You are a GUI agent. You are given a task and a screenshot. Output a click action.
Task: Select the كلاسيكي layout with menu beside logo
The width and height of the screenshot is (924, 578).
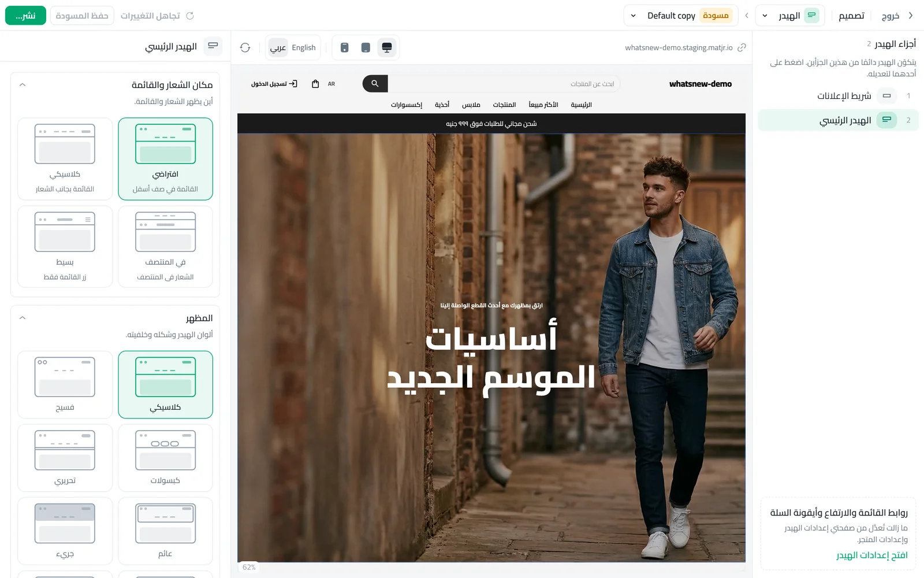[x=65, y=159]
